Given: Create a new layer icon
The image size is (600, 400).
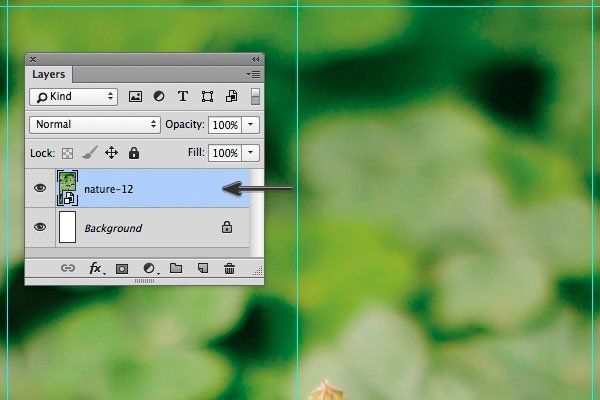Looking at the screenshot, I should 203,268.
